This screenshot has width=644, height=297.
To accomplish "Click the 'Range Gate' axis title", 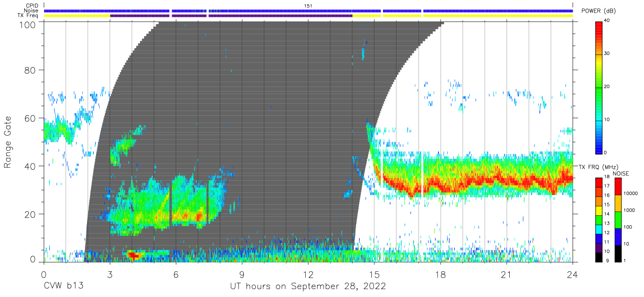I will 8,141.
